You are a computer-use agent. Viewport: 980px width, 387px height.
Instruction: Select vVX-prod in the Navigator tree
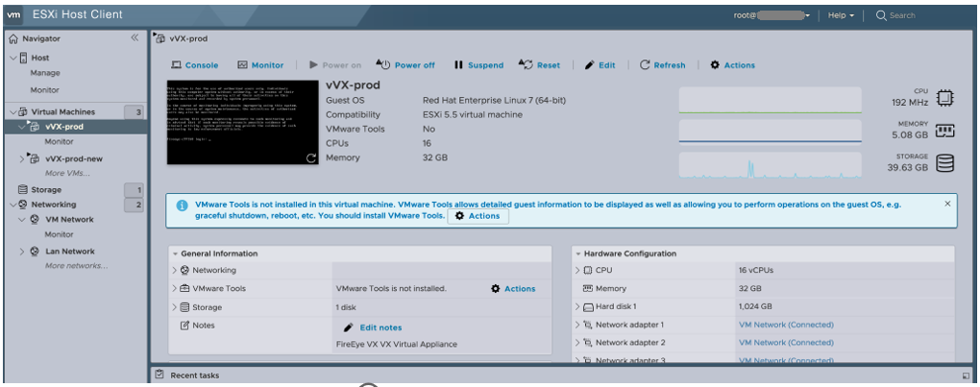(x=64, y=127)
